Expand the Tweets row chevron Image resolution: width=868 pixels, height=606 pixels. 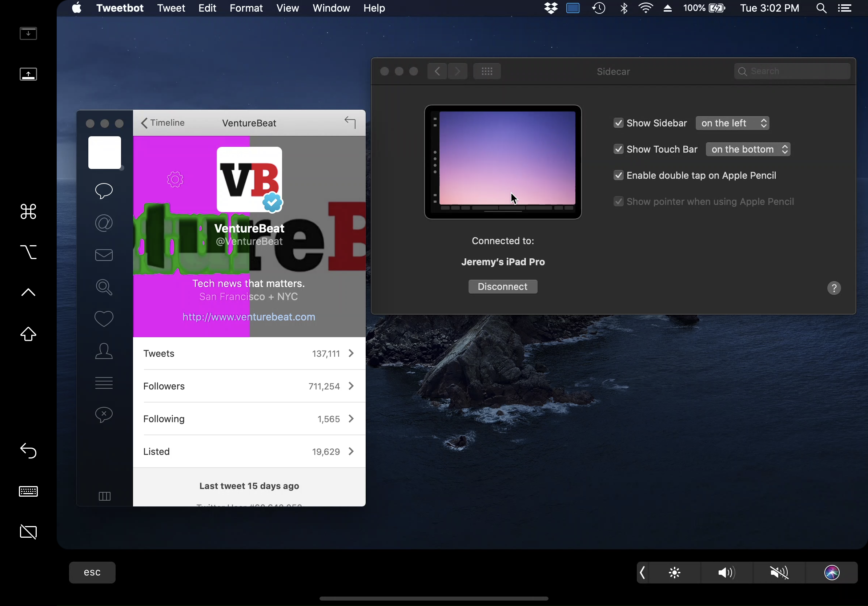tap(351, 353)
